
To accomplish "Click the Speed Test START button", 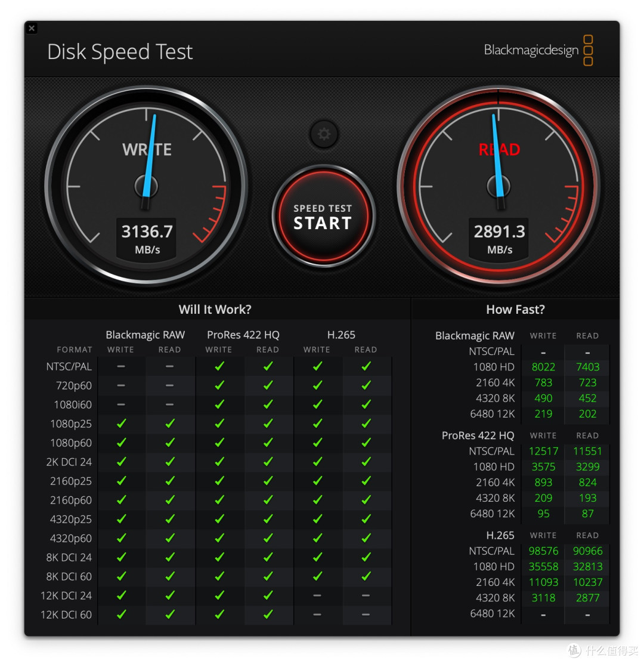I will click(323, 216).
